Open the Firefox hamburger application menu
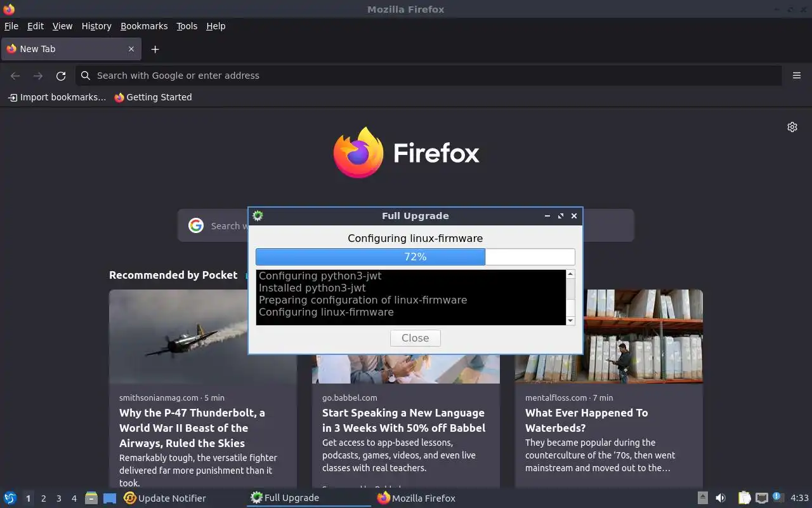Viewport: 812px width, 508px height. tap(797, 76)
